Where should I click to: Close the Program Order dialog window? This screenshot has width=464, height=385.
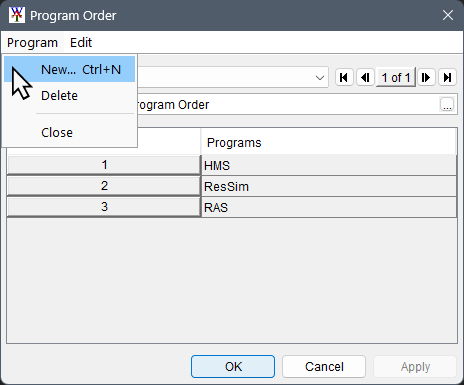(448, 15)
